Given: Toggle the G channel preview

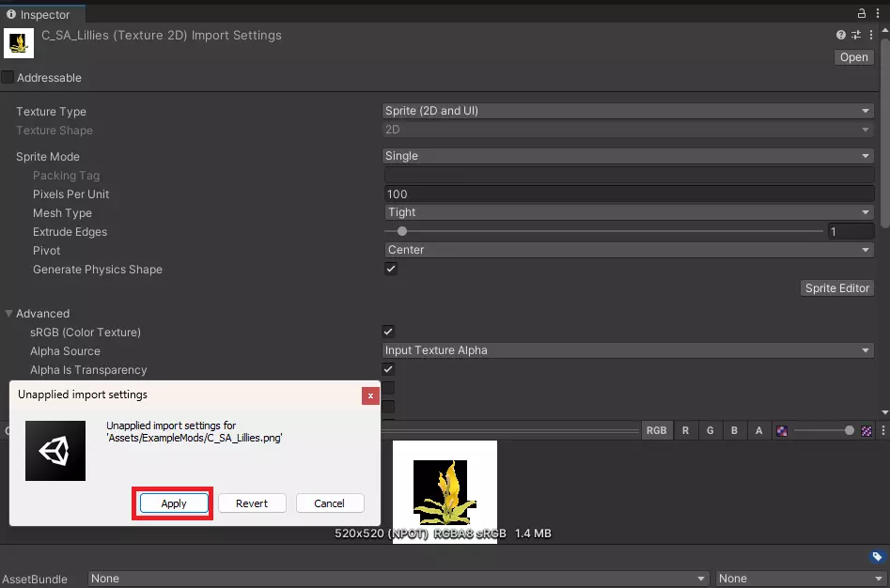Looking at the screenshot, I should (710, 430).
